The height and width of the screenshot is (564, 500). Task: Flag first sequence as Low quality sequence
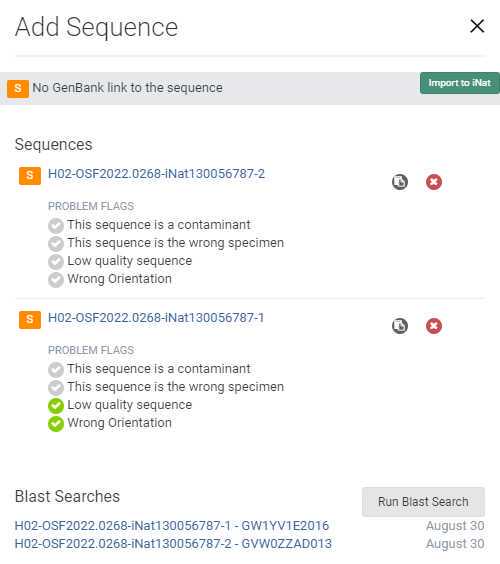tap(56, 261)
